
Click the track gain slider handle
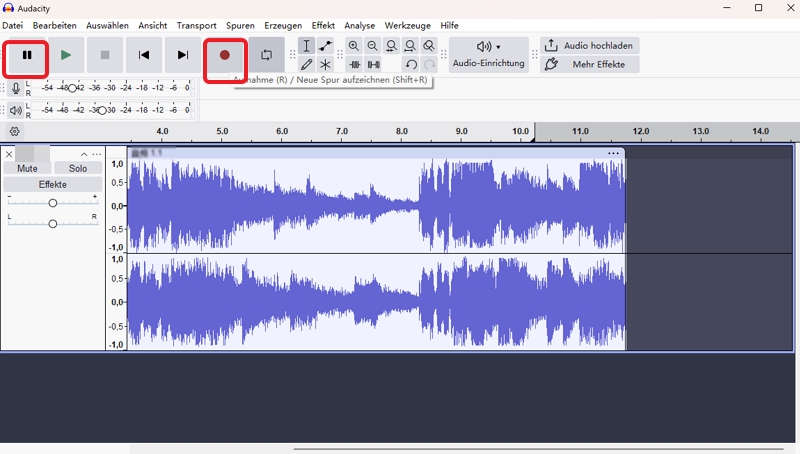click(53, 203)
